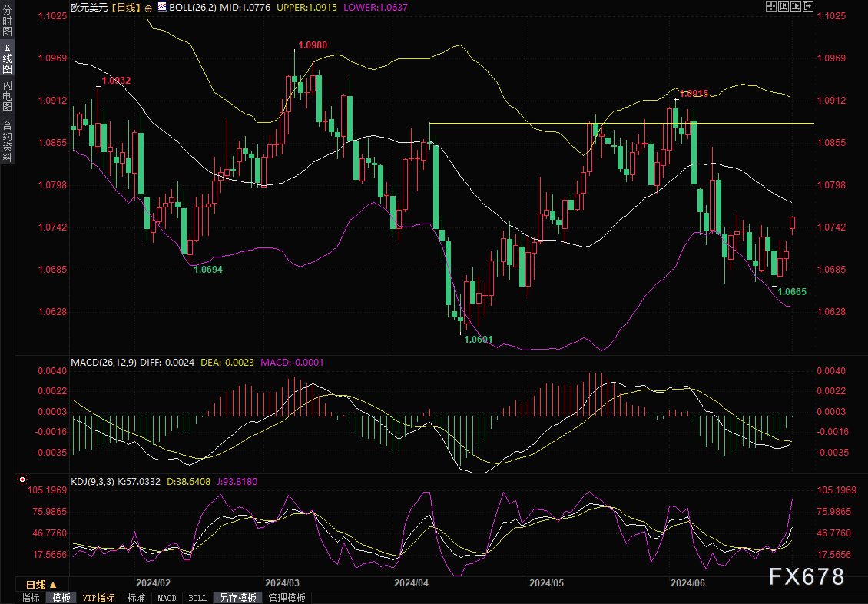Click the circled plus icon beside 日线 title
Viewport: 868px width, 604px height.
click(x=147, y=7)
